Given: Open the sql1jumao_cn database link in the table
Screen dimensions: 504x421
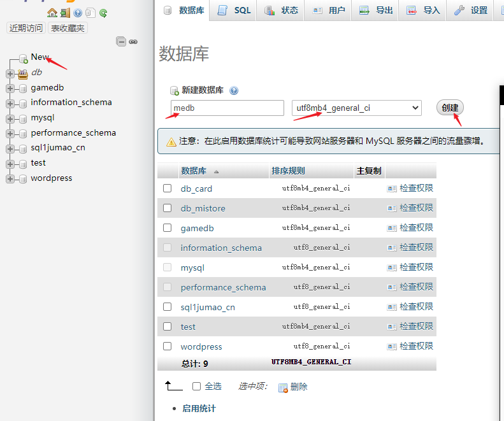Looking at the screenshot, I should [208, 307].
